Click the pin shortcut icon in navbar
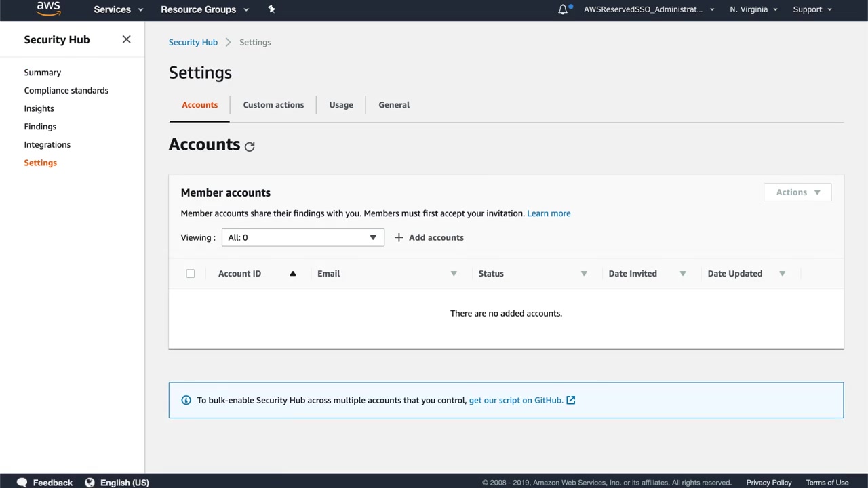868x488 pixels. (x=271, y=9)
